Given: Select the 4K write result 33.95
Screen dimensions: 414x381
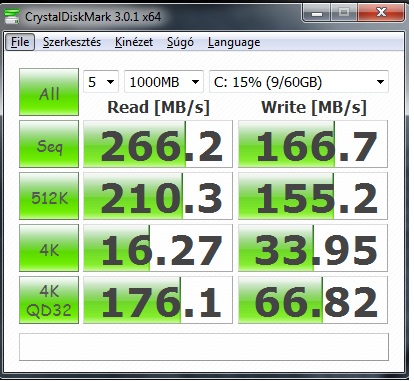Looking at the screenshot, I should 313,248.
